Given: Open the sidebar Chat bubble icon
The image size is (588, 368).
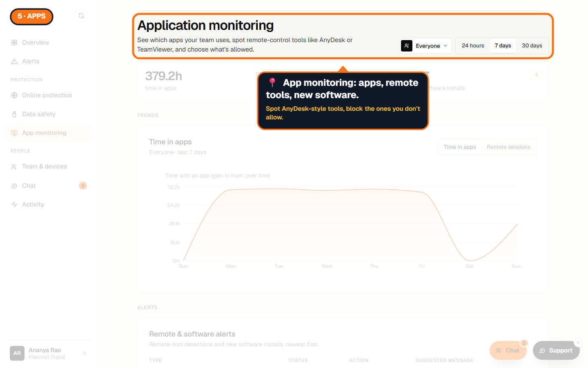Looking at the screenshot, I should [14, 186].
